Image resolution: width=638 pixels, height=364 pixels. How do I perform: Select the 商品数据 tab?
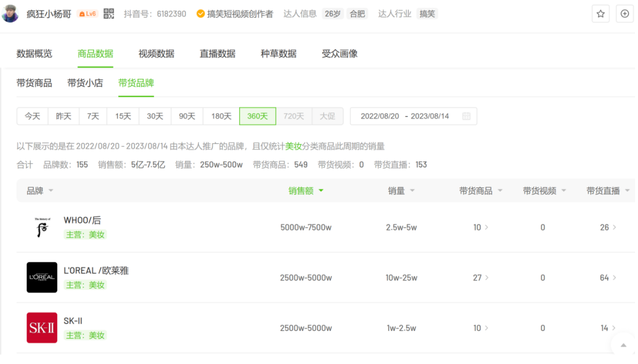[95, 54]
